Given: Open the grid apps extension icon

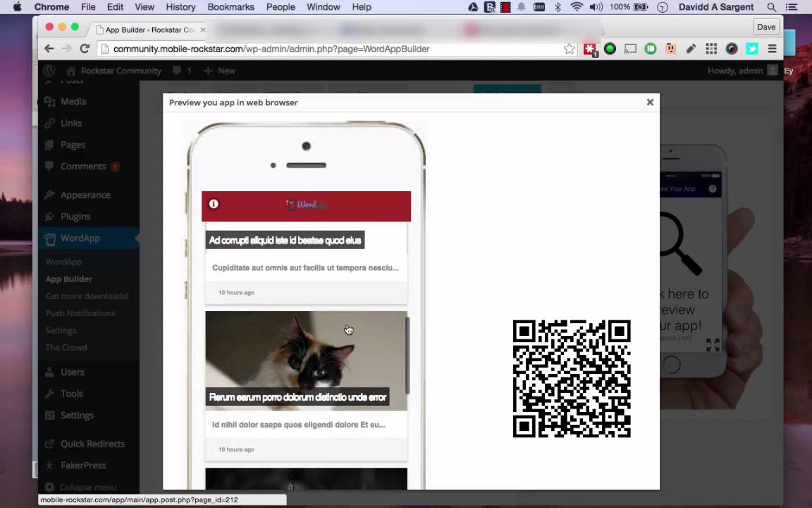Looking at the screenshot, I should point(711,49).
